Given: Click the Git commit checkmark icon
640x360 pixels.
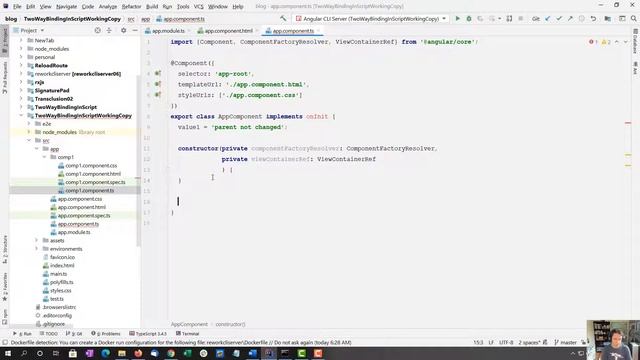Looking at the screenshot, I should click(x=559, y=19).
